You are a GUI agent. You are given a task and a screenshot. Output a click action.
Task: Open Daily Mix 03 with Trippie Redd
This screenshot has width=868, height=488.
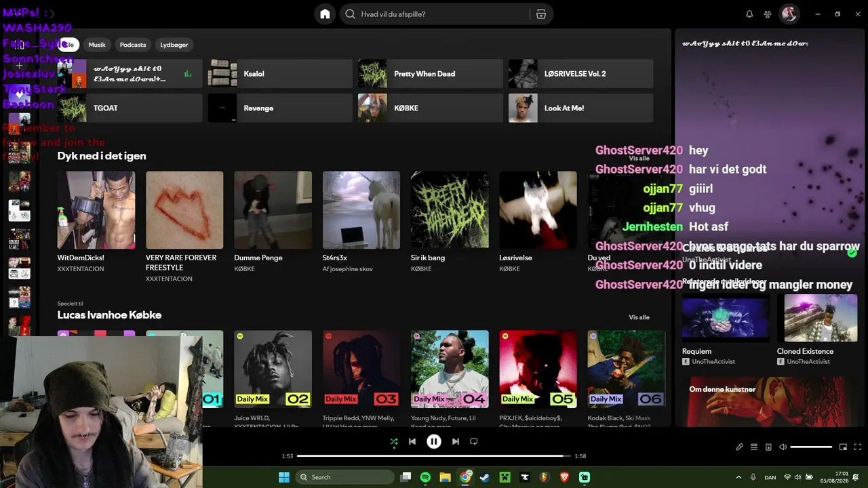[361, 369]
